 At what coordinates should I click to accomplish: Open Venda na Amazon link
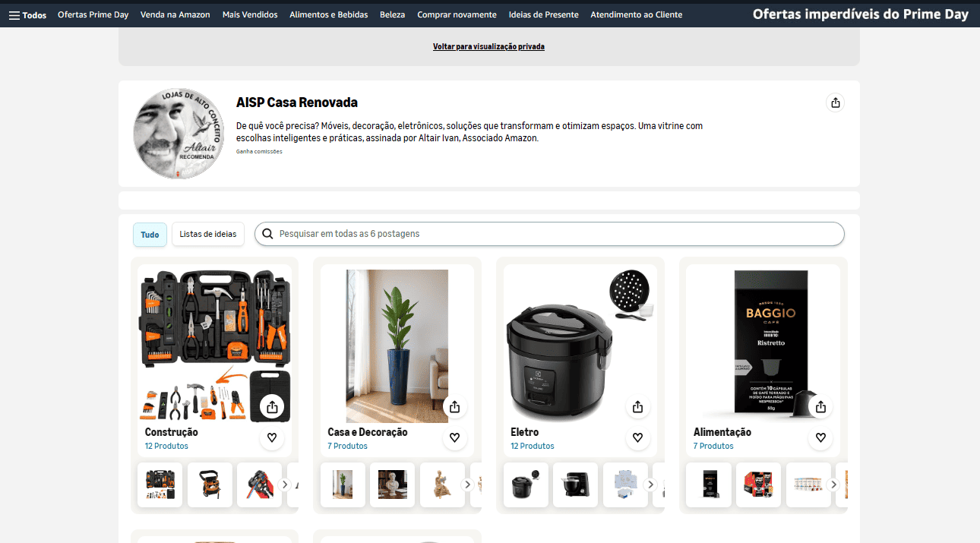(175, 14)
